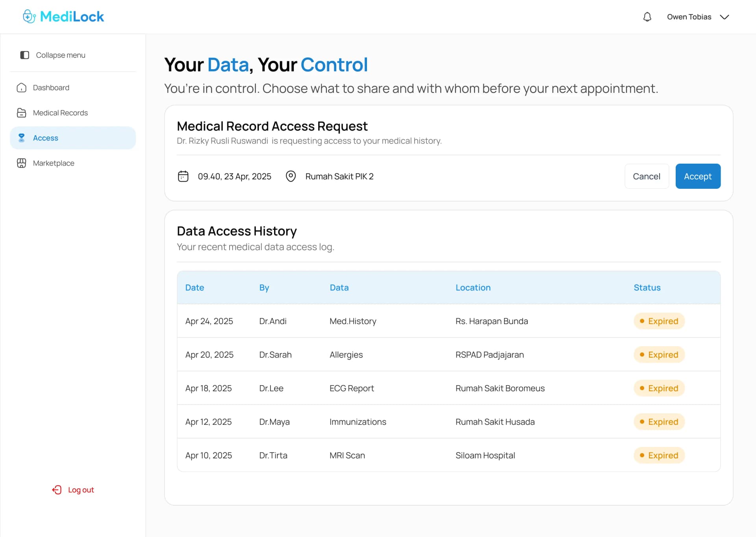
Task: Accept the medical record access request
Action: coord(698,176)
